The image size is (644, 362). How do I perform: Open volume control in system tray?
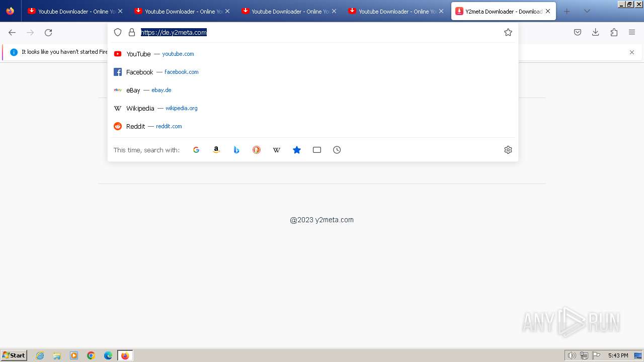[572, 355]
